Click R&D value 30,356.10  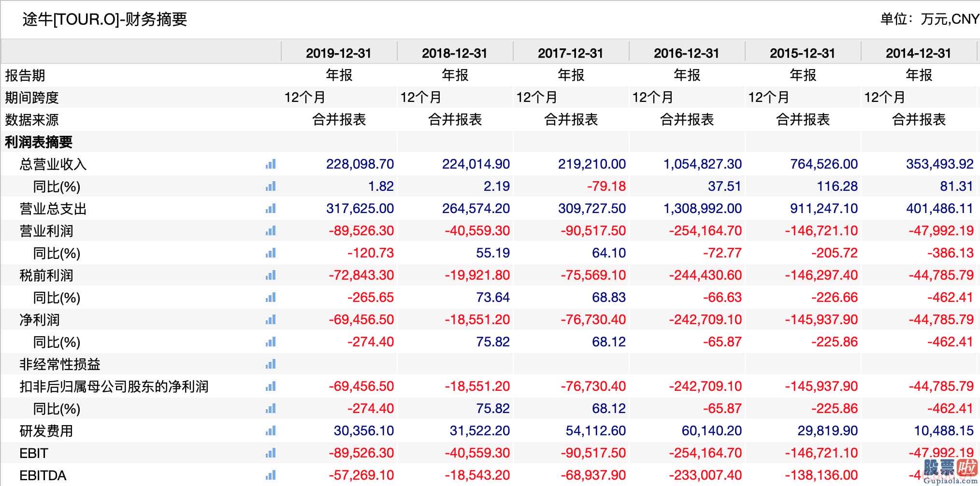click(364, 431)
